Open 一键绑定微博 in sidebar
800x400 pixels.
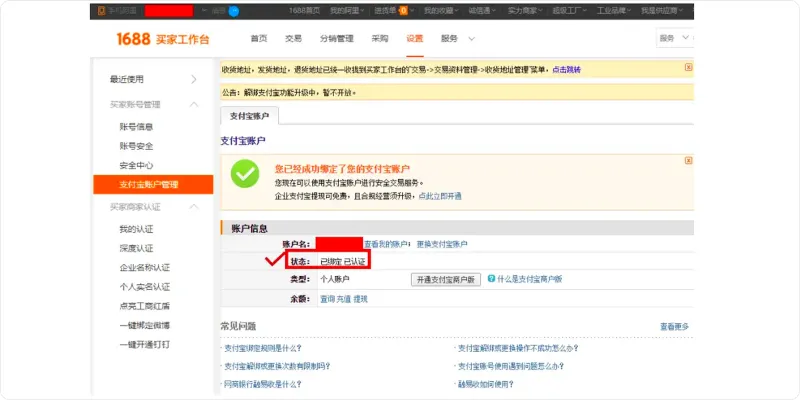coord(144,326)
